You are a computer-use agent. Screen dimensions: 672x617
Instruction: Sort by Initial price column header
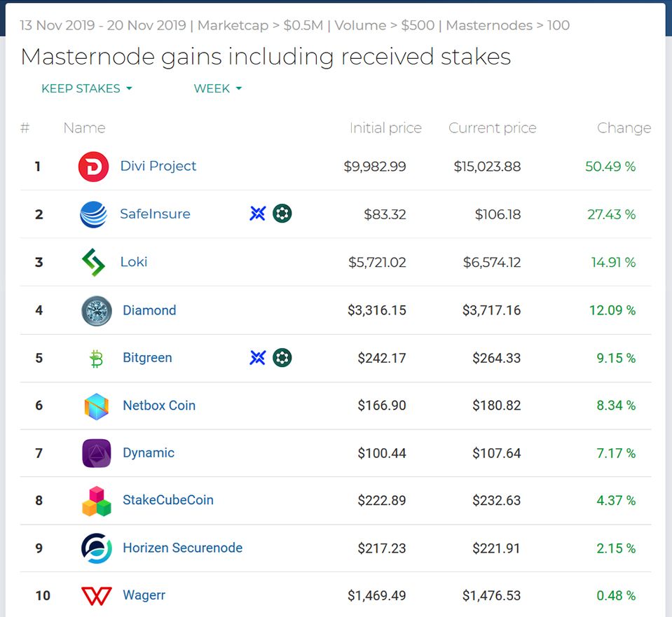click(385, 128)
